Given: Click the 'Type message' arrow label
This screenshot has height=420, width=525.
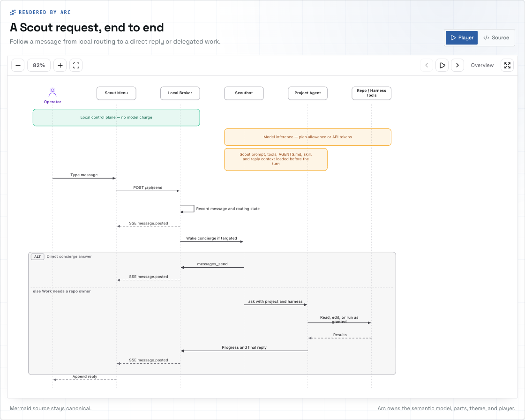Looking at the screenshot, I should (84, 175).
